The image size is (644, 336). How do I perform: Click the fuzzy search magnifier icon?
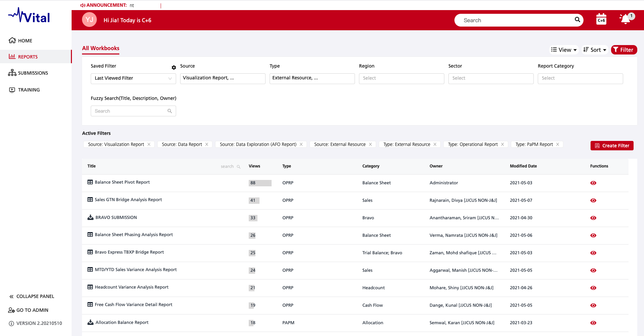pyautogui.click(x=170, y=111)
